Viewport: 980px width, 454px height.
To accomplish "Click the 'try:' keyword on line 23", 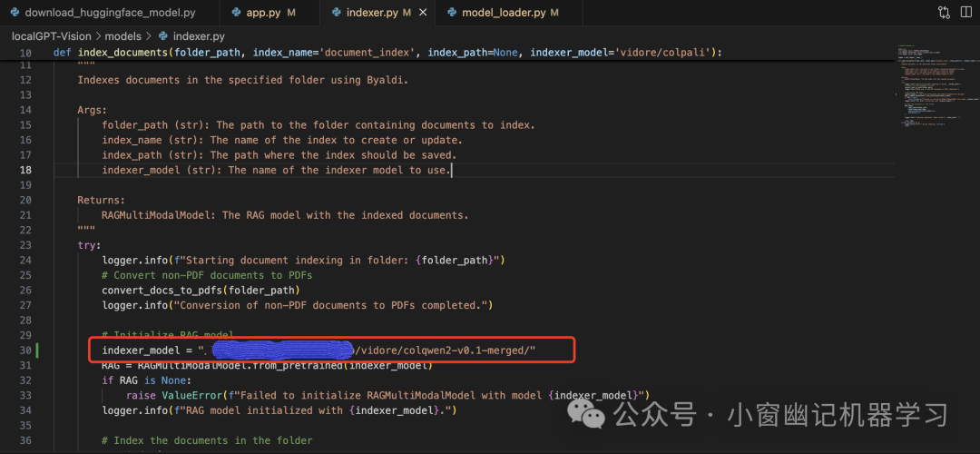I will tap(89, 245).
